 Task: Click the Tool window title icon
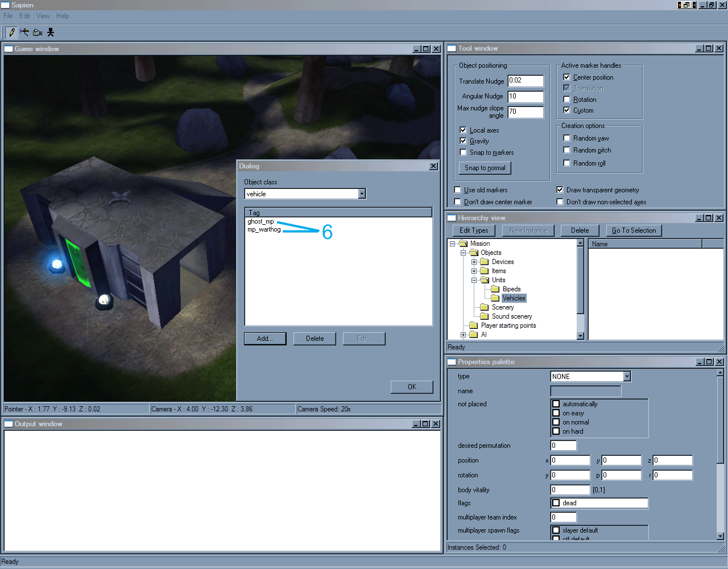click(452, 48)
